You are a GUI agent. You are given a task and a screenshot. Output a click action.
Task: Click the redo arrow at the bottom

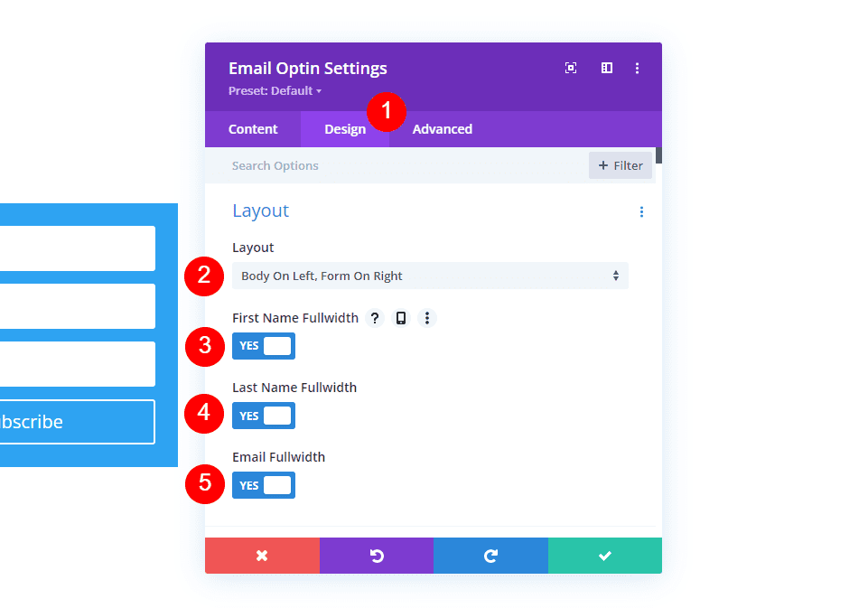(490, 555)
